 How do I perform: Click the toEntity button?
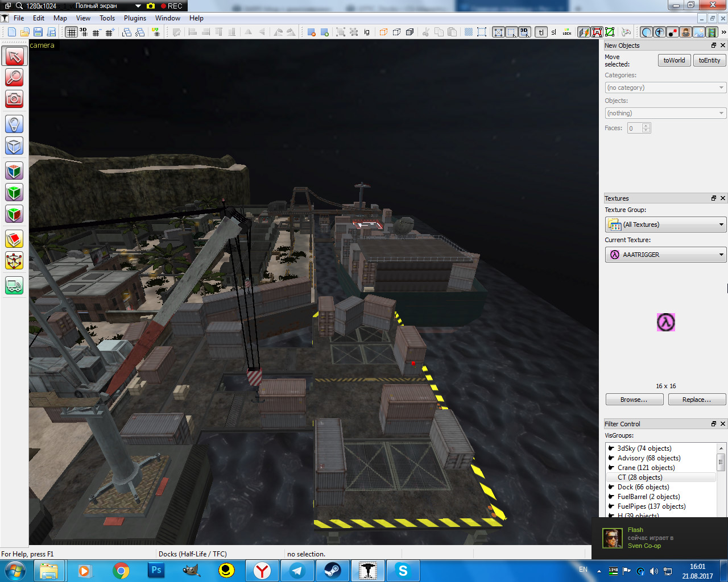click(709, 60)
